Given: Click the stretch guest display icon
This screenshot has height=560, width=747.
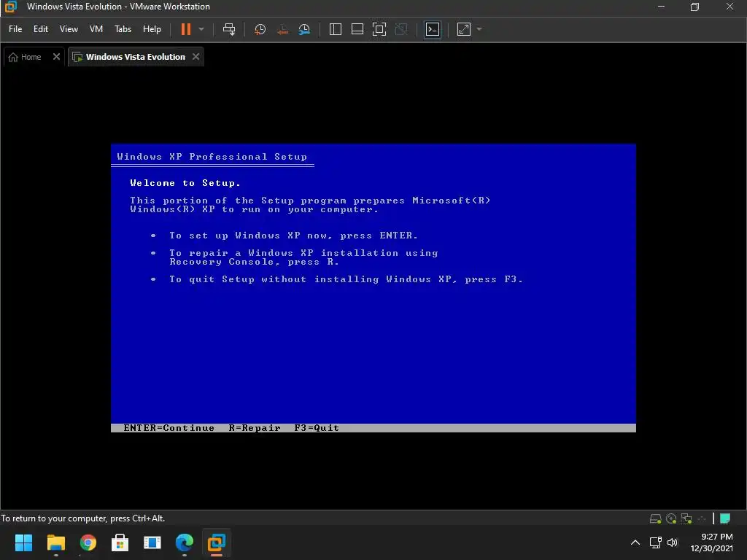Looking at the screenshot, I should (x=463, y=29).
